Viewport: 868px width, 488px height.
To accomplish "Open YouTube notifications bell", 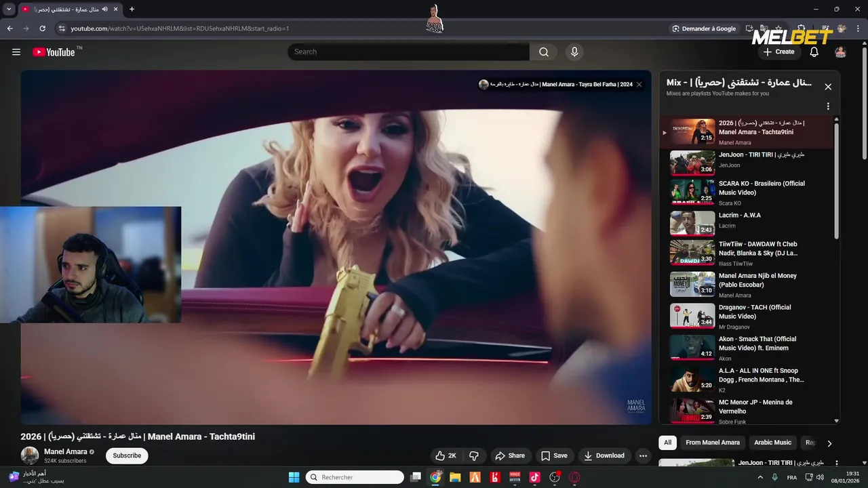I will [814, 52].
